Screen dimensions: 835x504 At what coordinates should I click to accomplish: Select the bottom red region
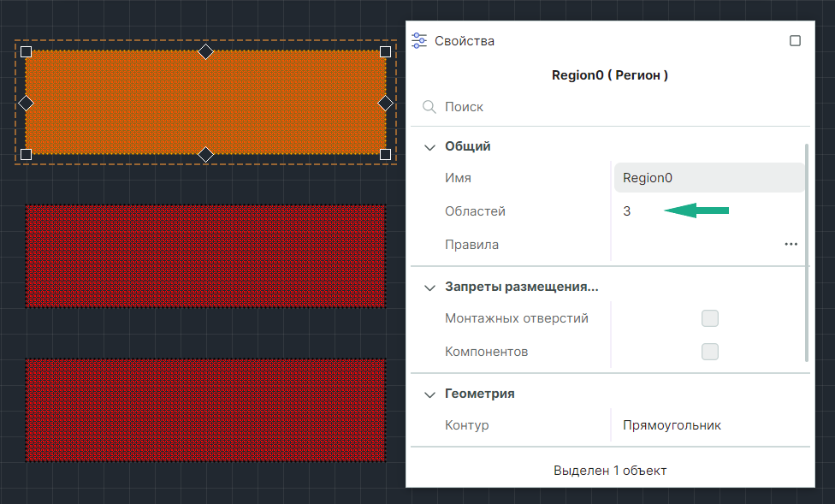tap(205, 410)
